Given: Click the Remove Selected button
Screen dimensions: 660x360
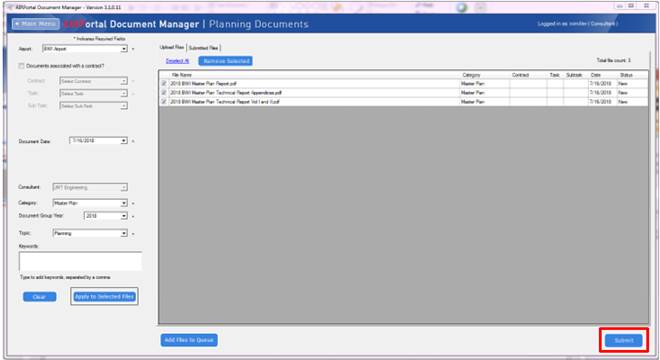Looking at the screenshot, I should coord(226,61).
